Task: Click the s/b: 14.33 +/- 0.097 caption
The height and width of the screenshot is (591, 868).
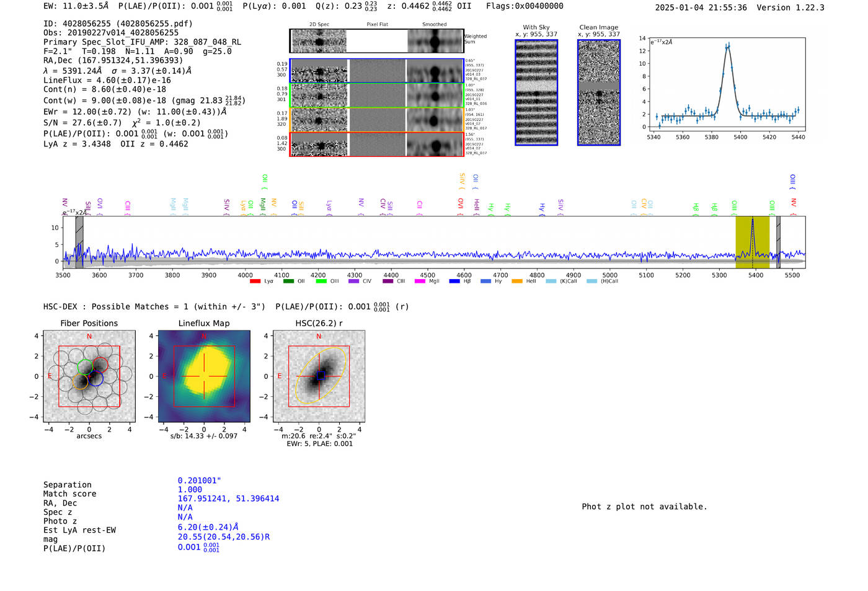Action: click(204, 436)
